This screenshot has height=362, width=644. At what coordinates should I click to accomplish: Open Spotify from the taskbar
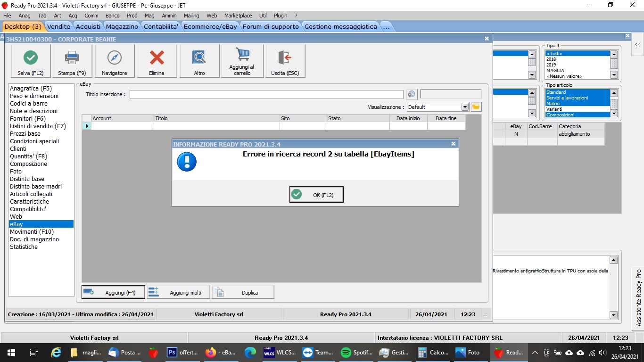click(356, 352)
